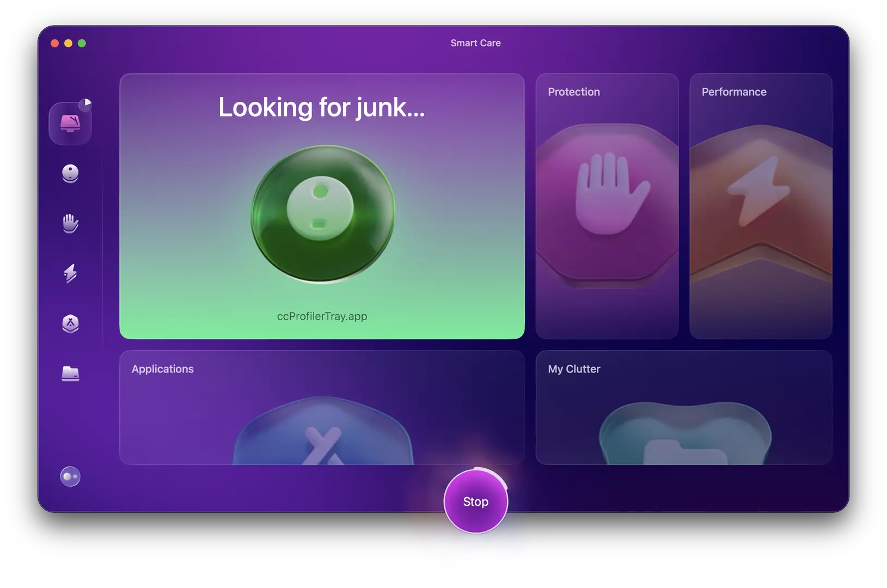Minimize the window with yellow button
This screenshot has height=588, width=887.
coord(68,44)
